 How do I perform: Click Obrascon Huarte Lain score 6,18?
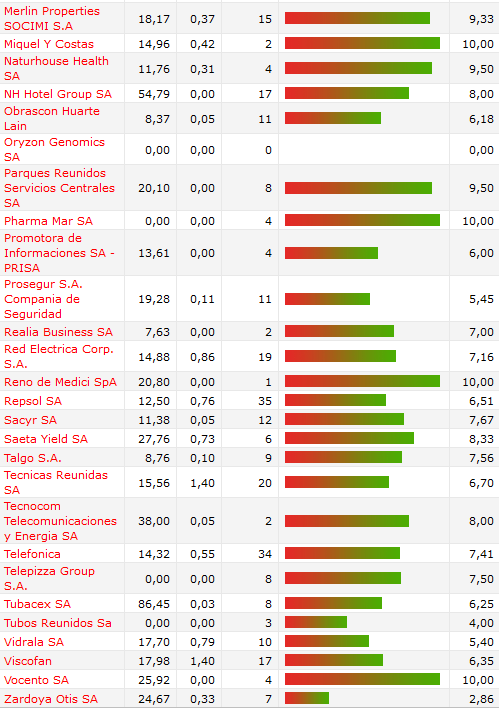click(x=481, y=119)
